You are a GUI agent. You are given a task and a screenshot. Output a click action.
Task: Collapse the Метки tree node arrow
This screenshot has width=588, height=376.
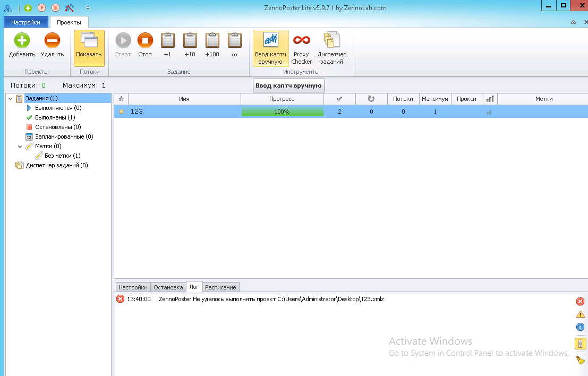click(x=20, y=147)
